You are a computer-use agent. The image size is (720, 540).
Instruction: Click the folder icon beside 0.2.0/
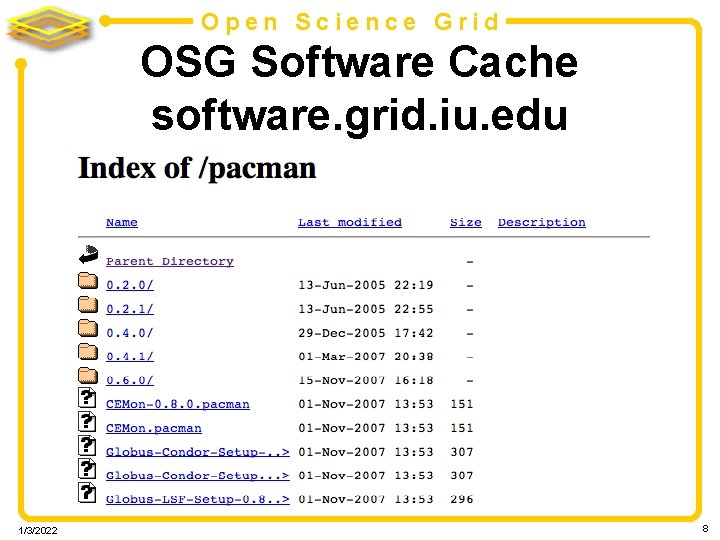tap(88, 281)
